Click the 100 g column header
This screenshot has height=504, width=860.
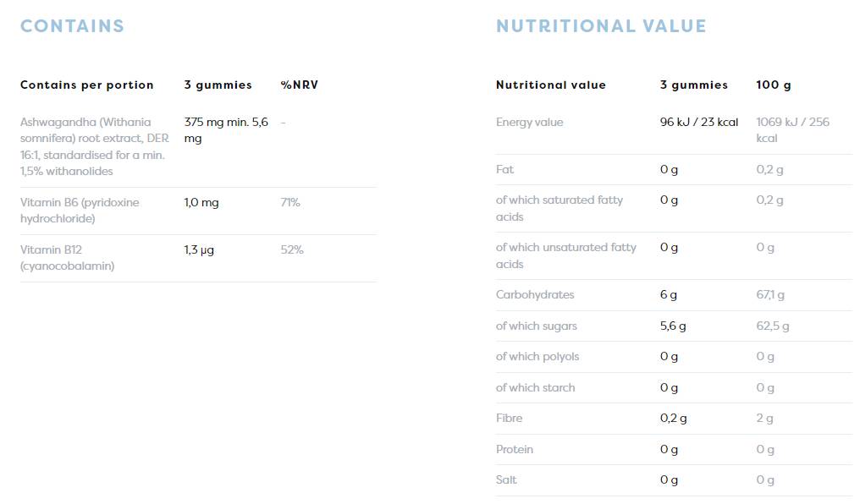pyautogui.click(x=774, y=85)
